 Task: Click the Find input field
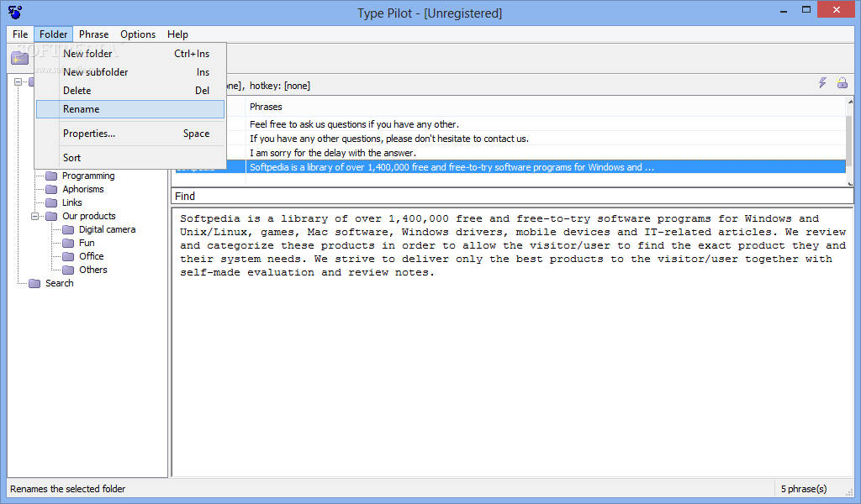coord(512,197)
